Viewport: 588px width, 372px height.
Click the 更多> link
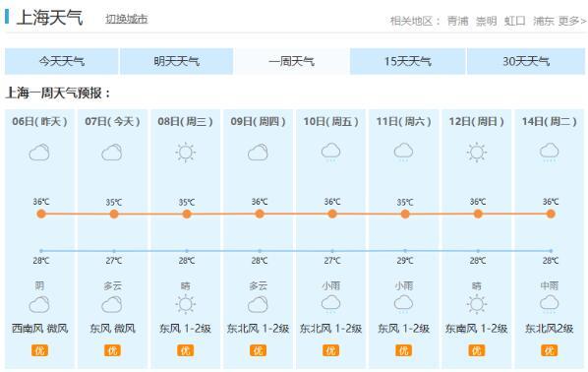(572, 21)
